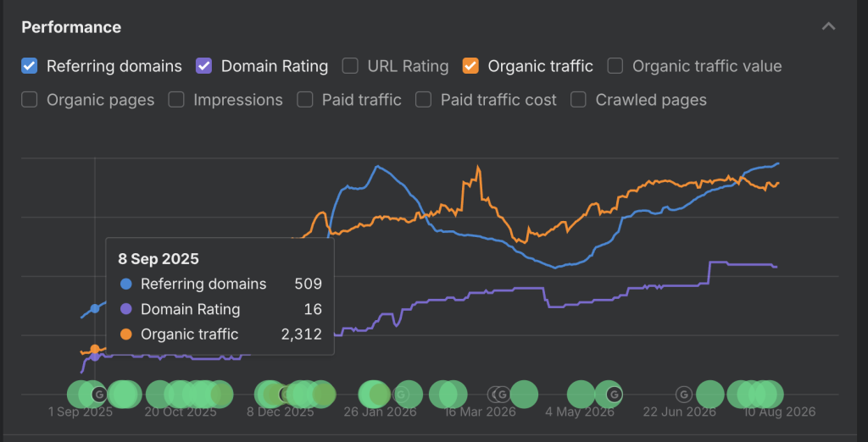Click the tooltip date 8 Sep 2025
868x442 pixels.
click(159, 258)
